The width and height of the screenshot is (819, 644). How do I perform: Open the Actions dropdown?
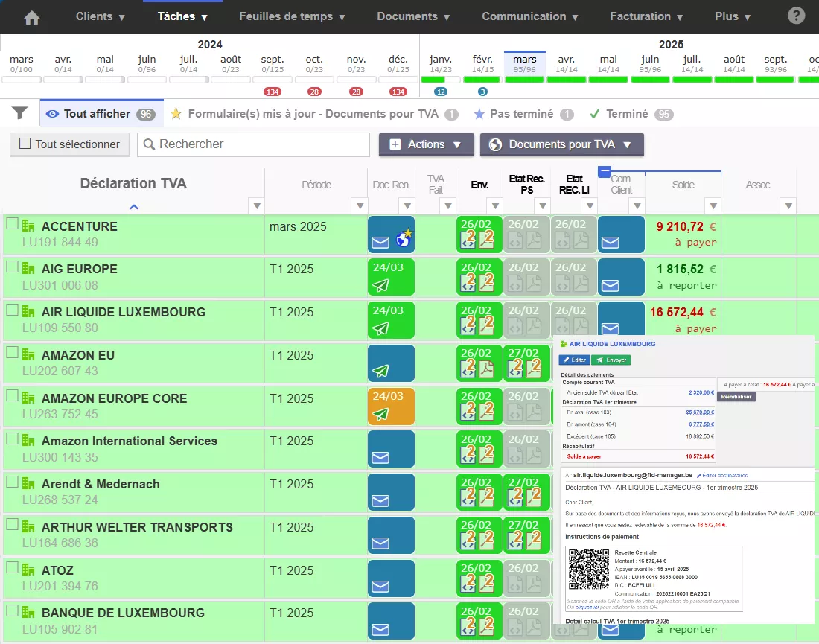point(426,144)
